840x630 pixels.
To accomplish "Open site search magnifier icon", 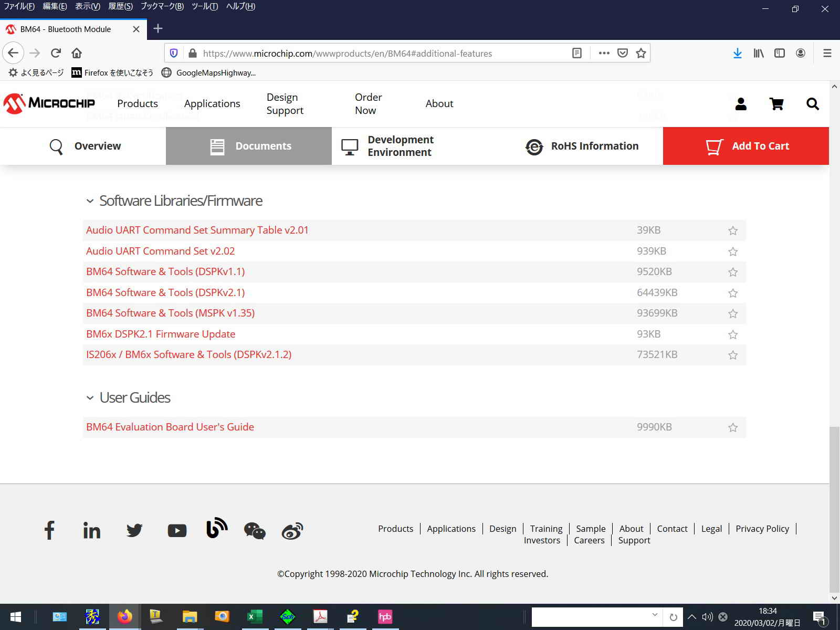I will pyautogui.click(x=813, y=104).
